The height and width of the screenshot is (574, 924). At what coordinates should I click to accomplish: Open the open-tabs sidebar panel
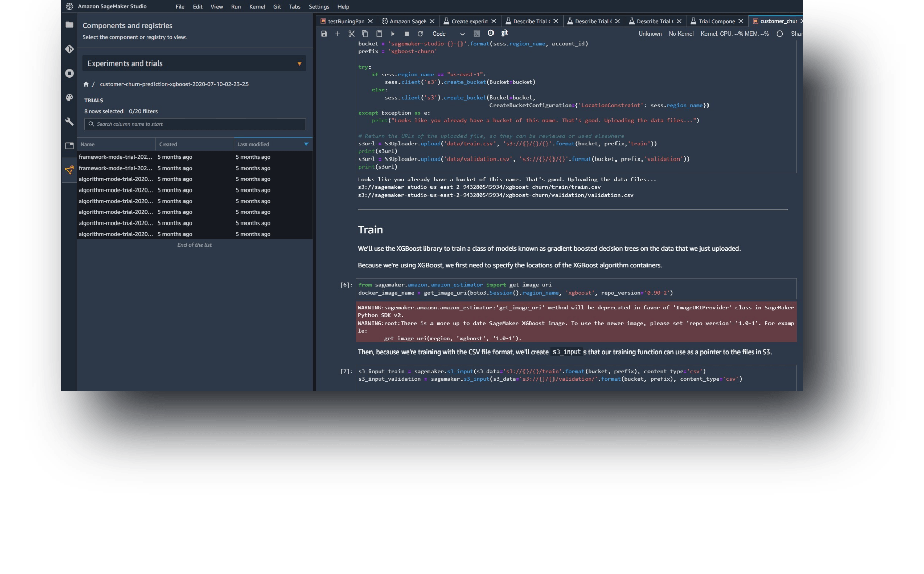click(x=69, y=146)
